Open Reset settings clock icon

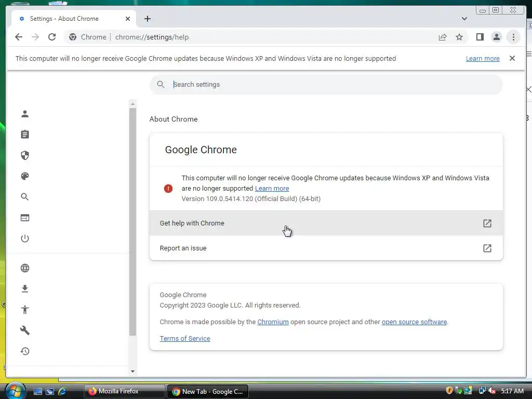[25, 351]
